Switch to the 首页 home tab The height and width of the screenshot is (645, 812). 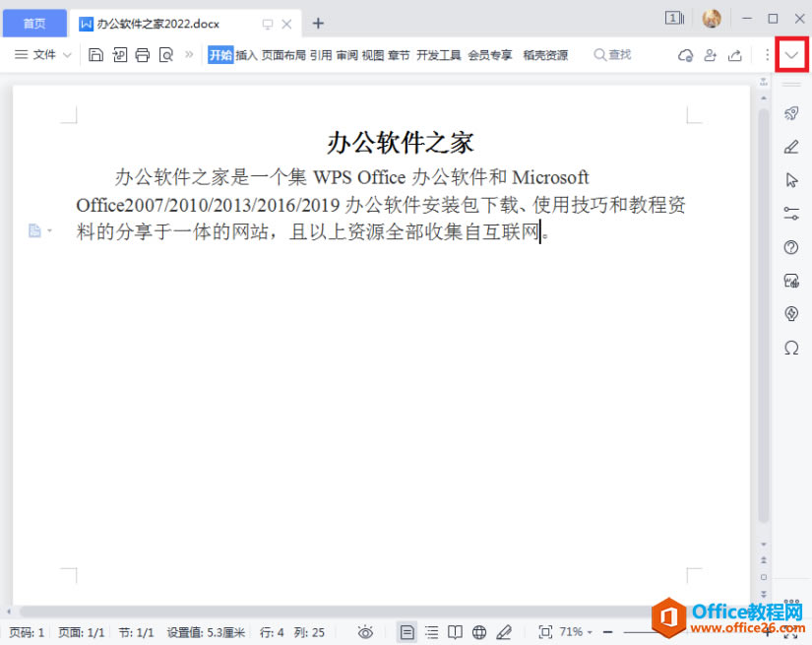[34, 24]
